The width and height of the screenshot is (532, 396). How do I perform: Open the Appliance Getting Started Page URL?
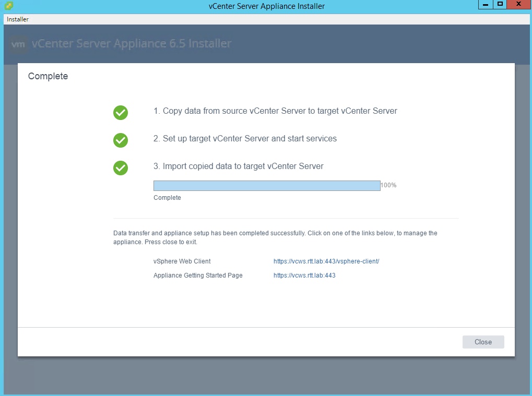[304, 275]
